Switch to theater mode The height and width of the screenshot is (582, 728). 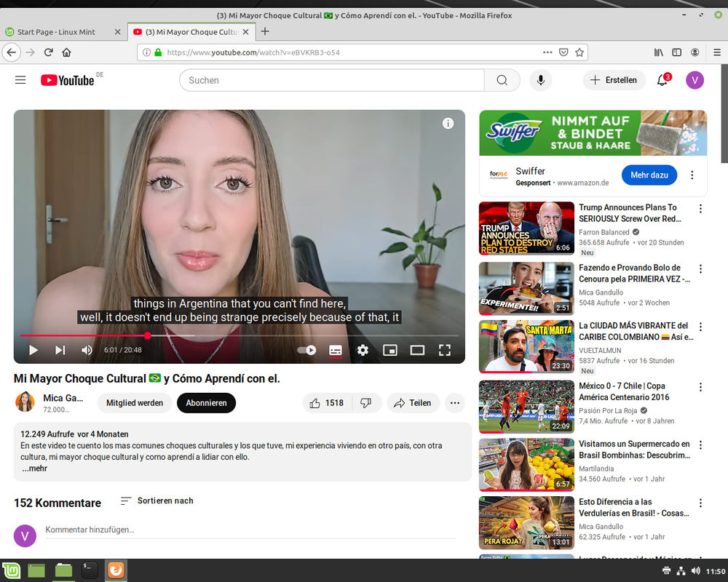[x=417, y=350]
